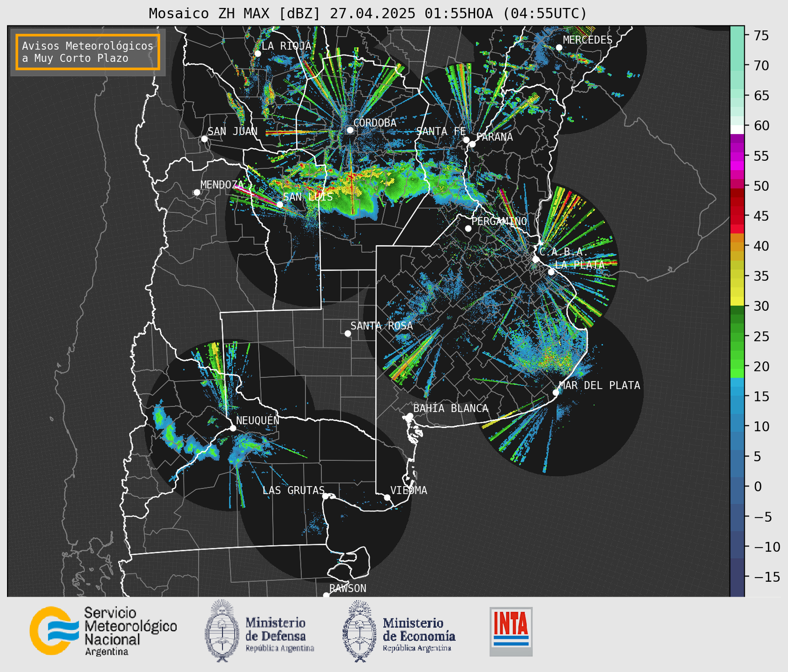The image size is (788, 672).
Task: Click the Ministerio de Economía emblem
Action: point(359,631)
